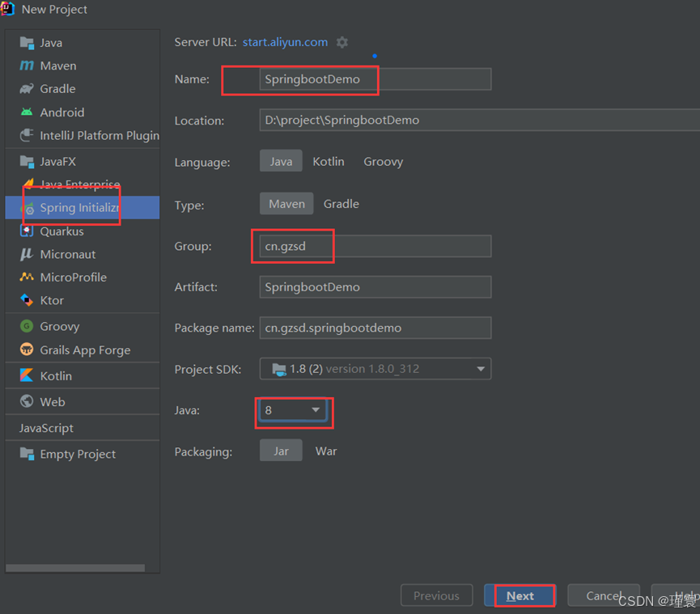Click the Next button
The height and width of the screenshot is (614, 700).
point(520,595)
